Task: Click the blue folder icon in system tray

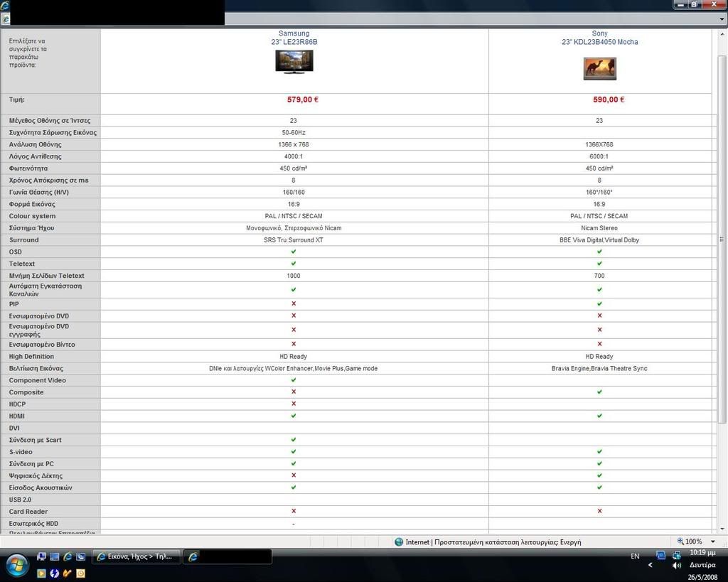Action: pos(660,556)
